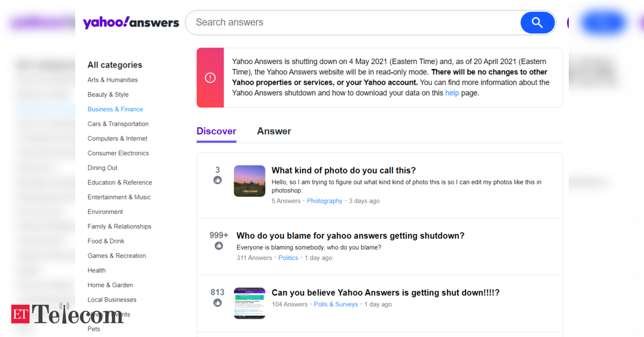
Task: Open 'Who do you blame' question title
Action: [350, 236]
